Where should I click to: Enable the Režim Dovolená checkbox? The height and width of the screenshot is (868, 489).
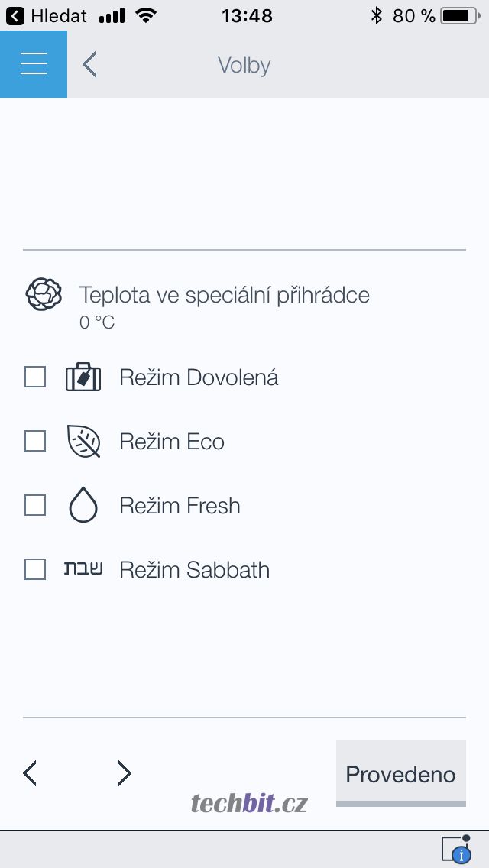pos(35,377)
